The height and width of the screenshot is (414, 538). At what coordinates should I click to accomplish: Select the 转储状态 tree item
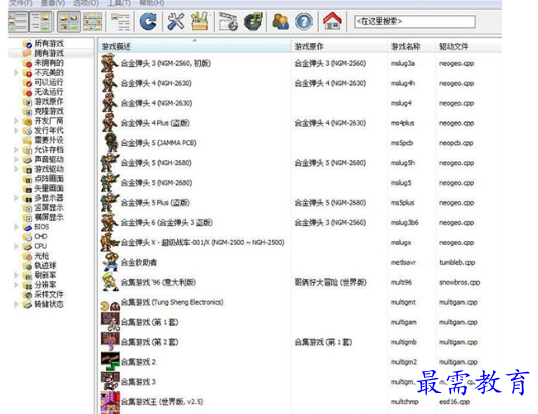[x=49, y=304]
